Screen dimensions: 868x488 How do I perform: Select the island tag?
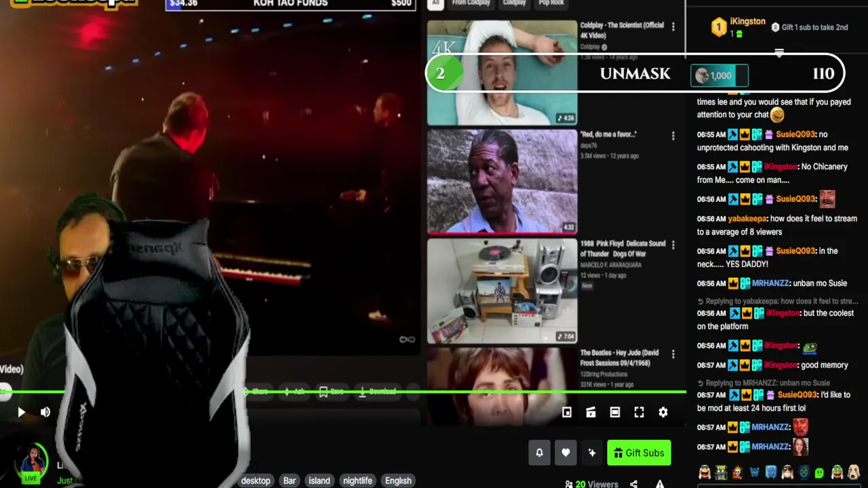tap(319, 481)
